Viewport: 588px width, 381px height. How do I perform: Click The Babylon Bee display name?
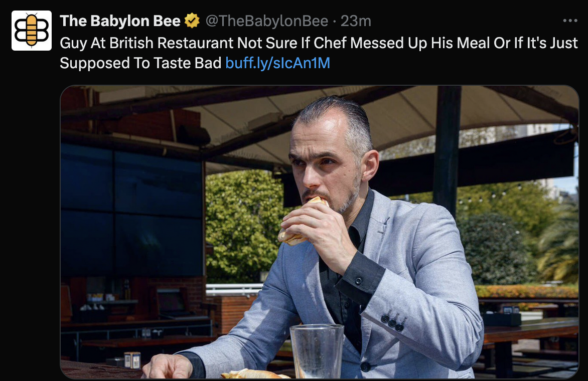(x=120, y=21)
